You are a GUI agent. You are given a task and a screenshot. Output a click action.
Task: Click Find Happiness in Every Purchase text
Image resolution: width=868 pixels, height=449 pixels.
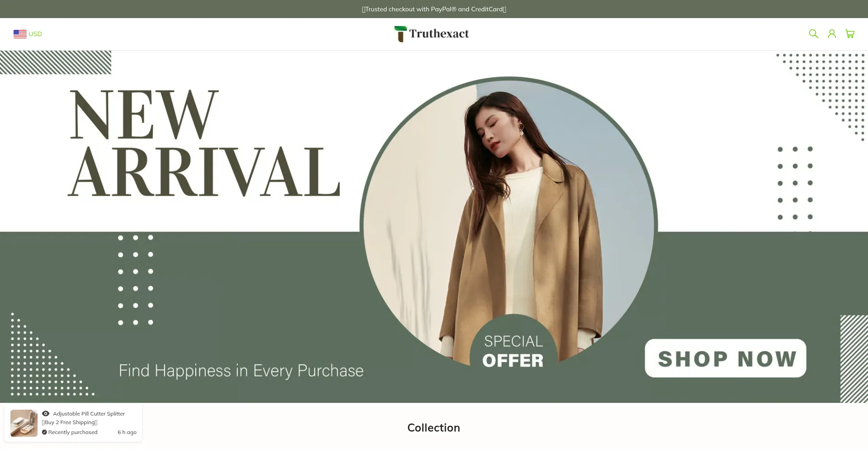[x=241, y=371]
